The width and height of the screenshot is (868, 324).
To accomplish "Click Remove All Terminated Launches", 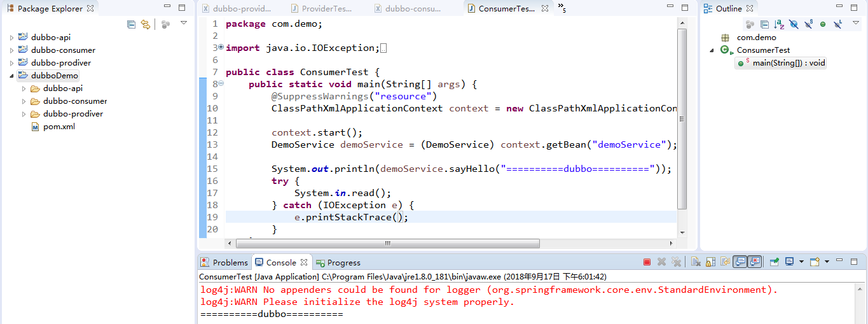I will coord(676,262).
